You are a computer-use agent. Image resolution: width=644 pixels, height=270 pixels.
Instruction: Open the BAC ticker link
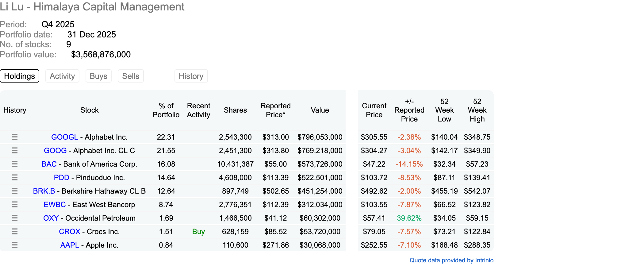point(49,164)
